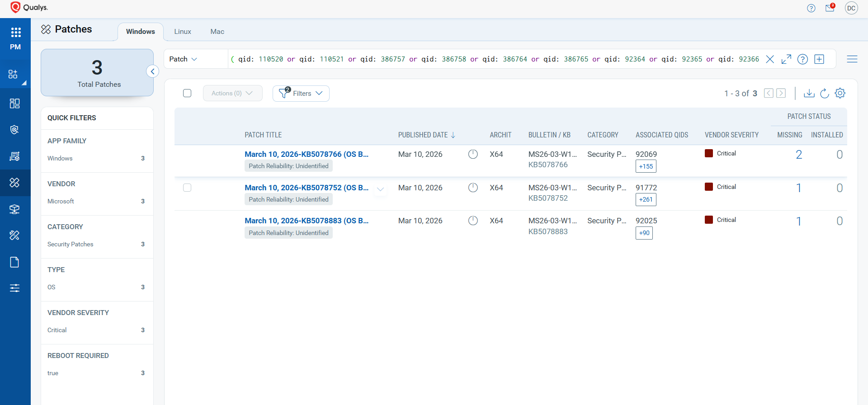Show the +155 associated QIDs

(646, 166)
